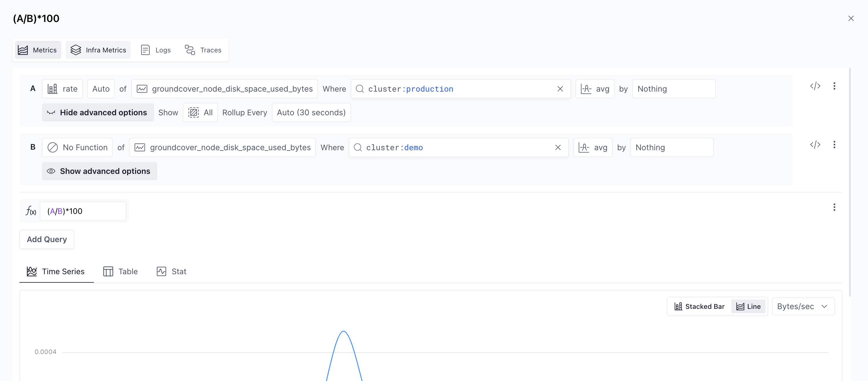Select the Table visualization tab

(x=121, y=271)
